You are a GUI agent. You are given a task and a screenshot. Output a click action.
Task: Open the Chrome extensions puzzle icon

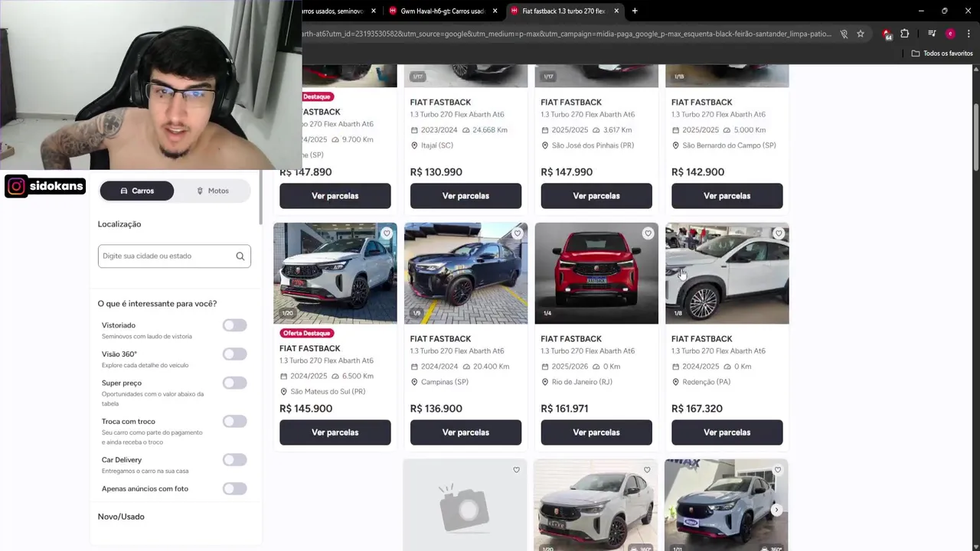click(x=904, y=34)
